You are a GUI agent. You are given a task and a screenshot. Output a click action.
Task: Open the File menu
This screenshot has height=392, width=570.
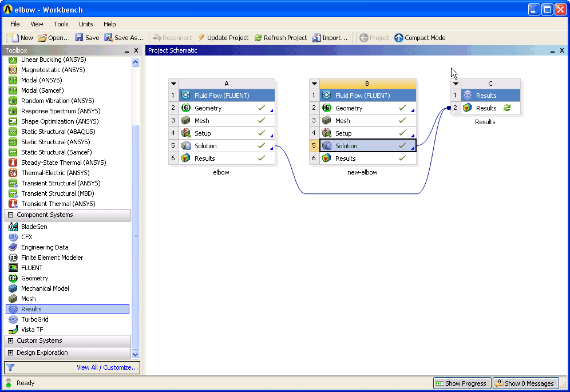(15, 24)
